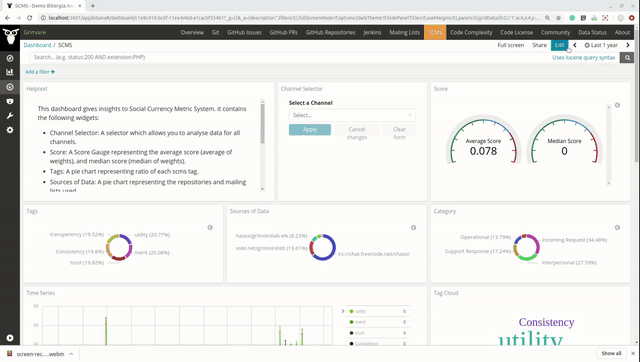Click the Helptext panel scrollbar thumb
Image resolution: width=640 pixels, height=362 pixels.
[262, 124]
